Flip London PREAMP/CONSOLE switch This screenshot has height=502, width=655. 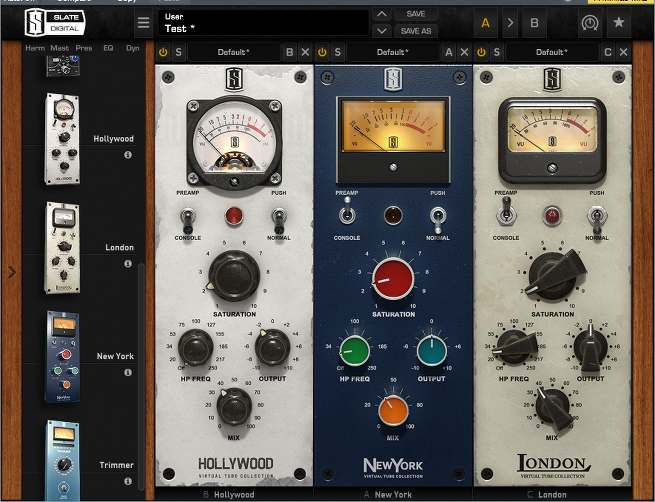click(x=506, y=212)
